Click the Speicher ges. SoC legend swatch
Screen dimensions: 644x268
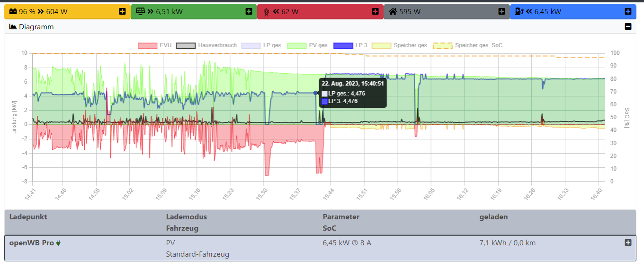pos(443,46)
